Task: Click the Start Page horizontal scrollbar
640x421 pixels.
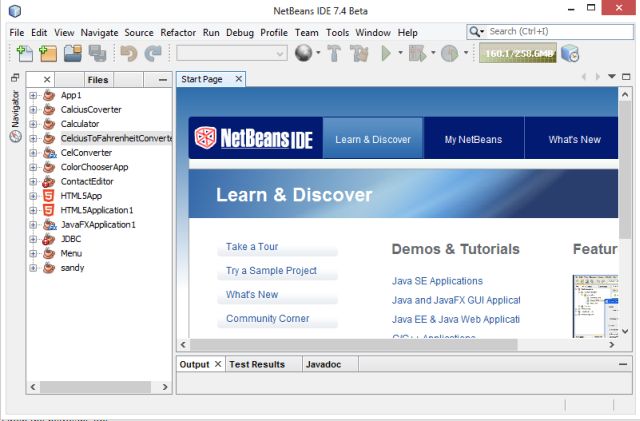Action: [x=353, y=345]
